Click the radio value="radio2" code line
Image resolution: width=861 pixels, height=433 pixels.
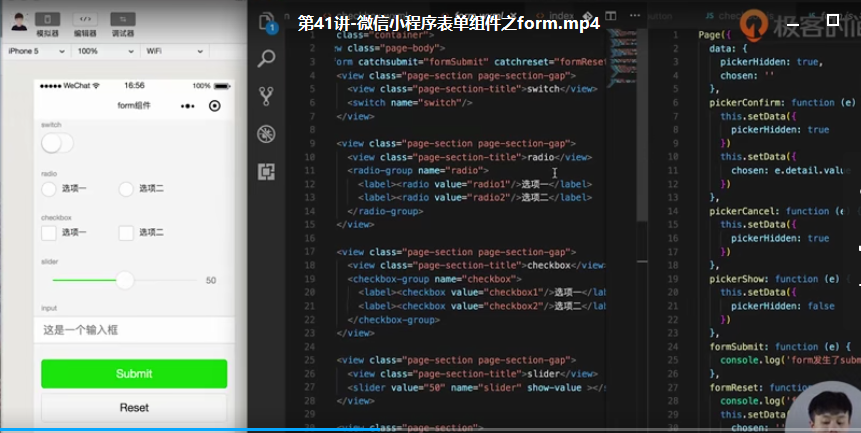coord(475,198)
